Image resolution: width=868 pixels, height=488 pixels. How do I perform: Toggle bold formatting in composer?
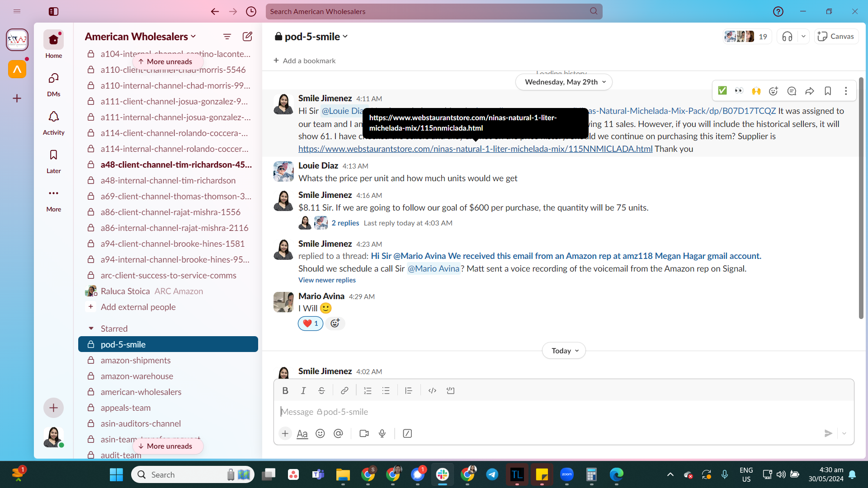click(x=285, y=391)
